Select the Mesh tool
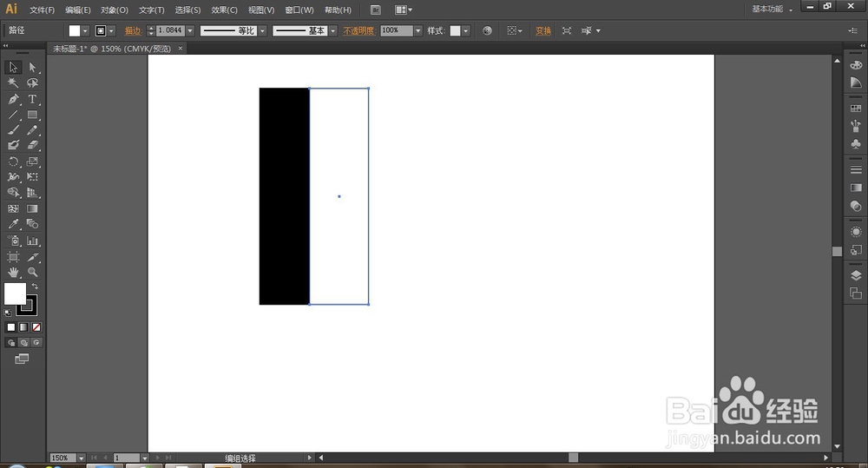 13,208
